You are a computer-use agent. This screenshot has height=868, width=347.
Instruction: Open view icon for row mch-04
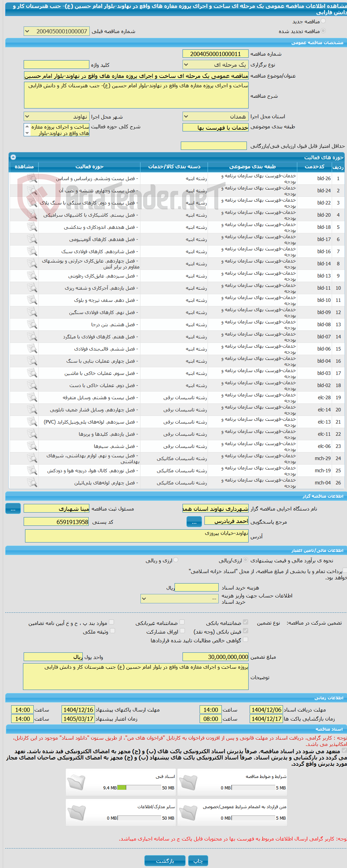32,483
